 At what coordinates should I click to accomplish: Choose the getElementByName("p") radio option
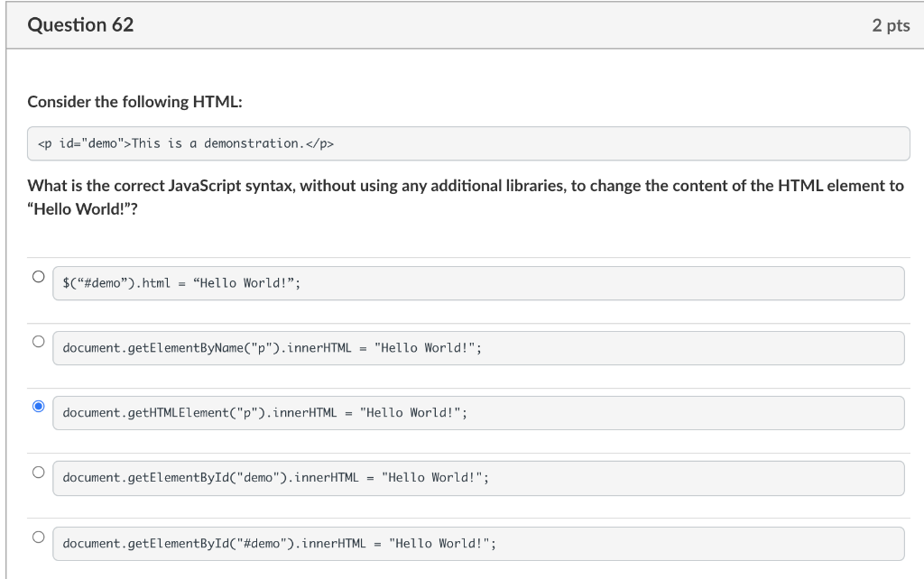pos(38,342)
